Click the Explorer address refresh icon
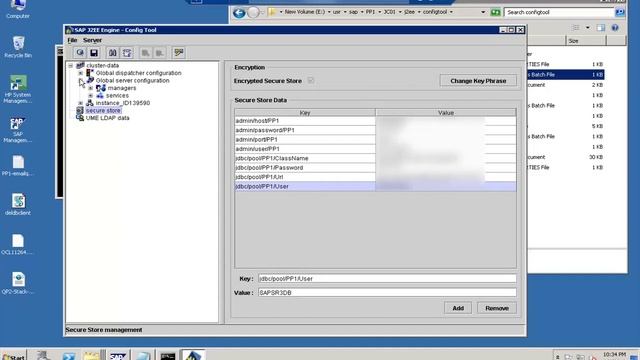The width and height of the screenshot is (640, 360). tap(496, 12)
